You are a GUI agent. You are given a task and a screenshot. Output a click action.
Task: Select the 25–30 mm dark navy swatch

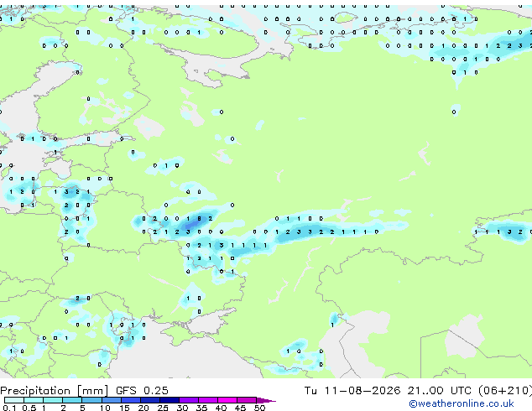click(170, 400)
